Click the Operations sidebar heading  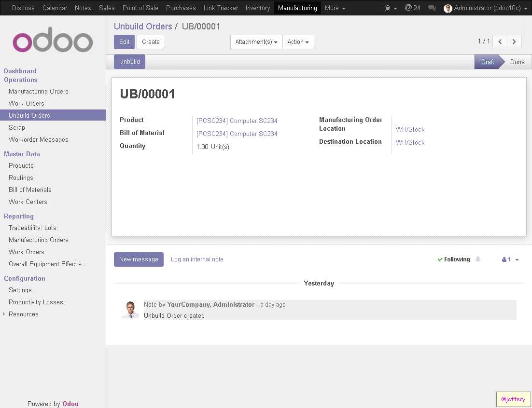21,80
